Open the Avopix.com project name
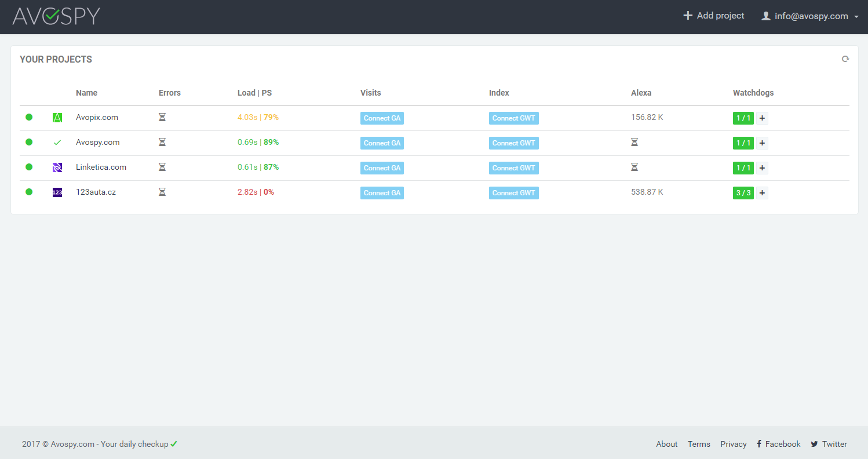The image size is (868, 459). [x=97, y=117]
